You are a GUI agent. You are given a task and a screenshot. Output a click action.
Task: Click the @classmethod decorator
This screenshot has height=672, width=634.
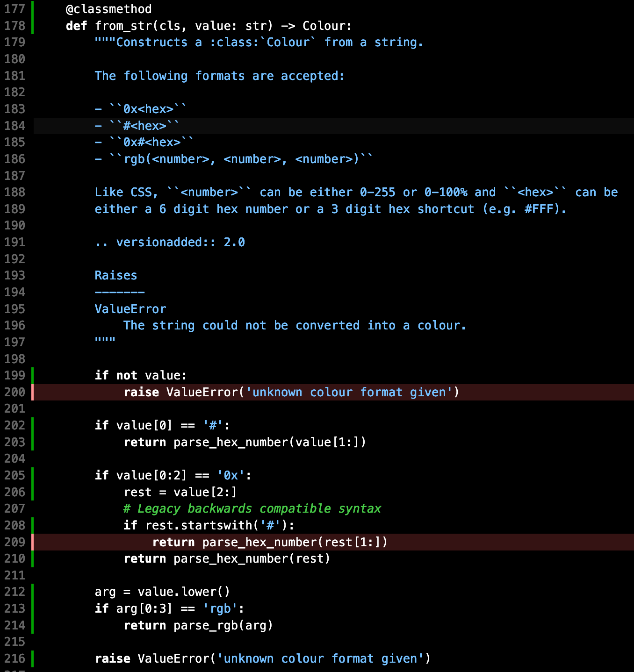click(108, 9)
